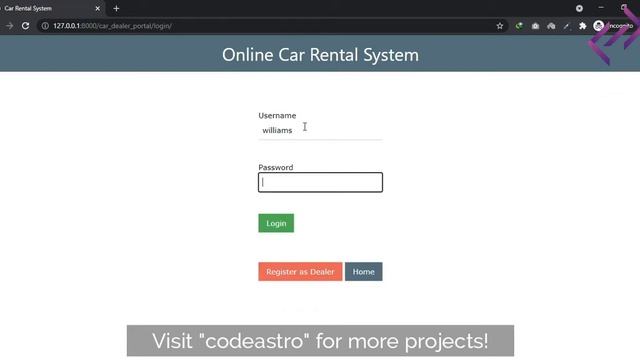The height and width of the screenshot is (360, 640).
Task: Click the circular icon in title bar
Action: [579, 8]
